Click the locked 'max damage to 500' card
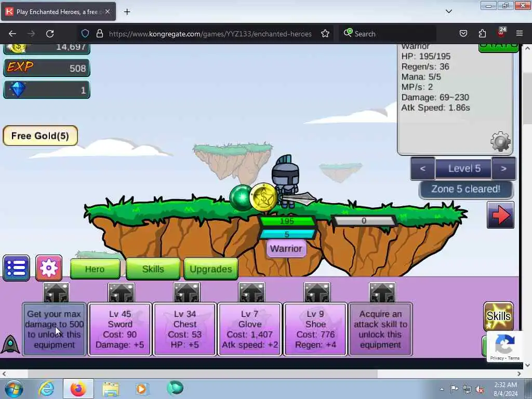This screenshot has height=399, width=532. pyautogui.click(x=54, y=329)
